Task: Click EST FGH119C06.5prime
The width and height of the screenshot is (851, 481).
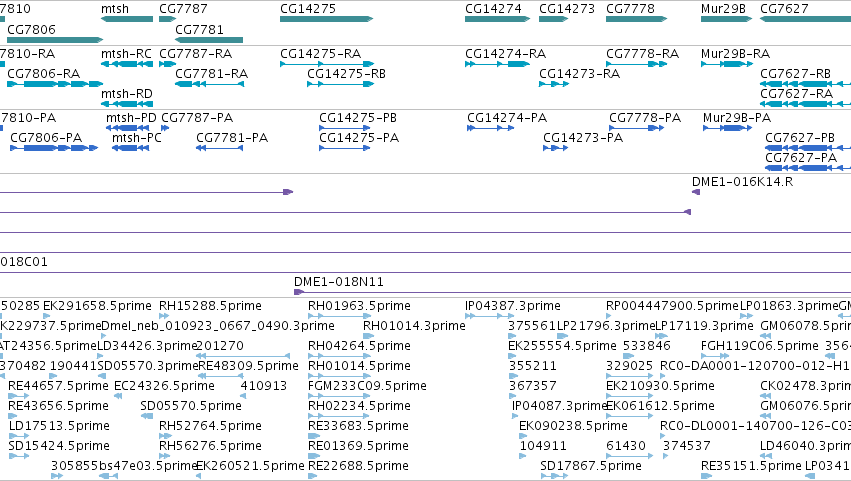Action: (x=715, y=356)
